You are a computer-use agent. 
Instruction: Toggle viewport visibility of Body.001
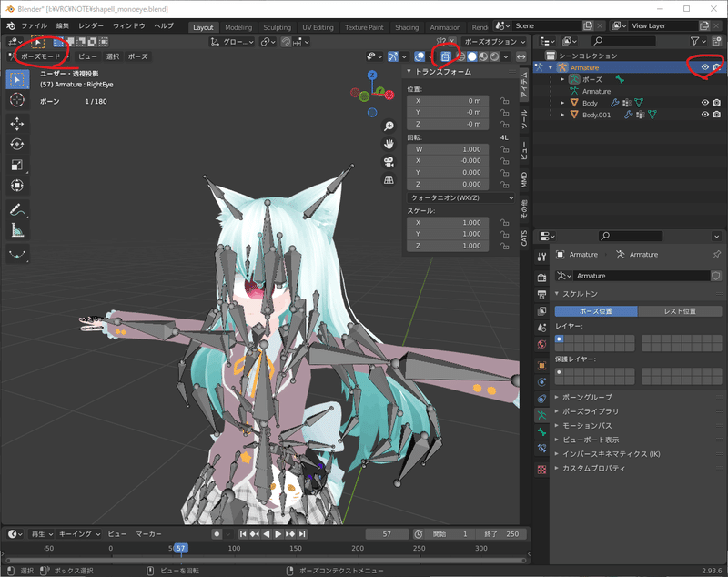[x=704, y=114]
